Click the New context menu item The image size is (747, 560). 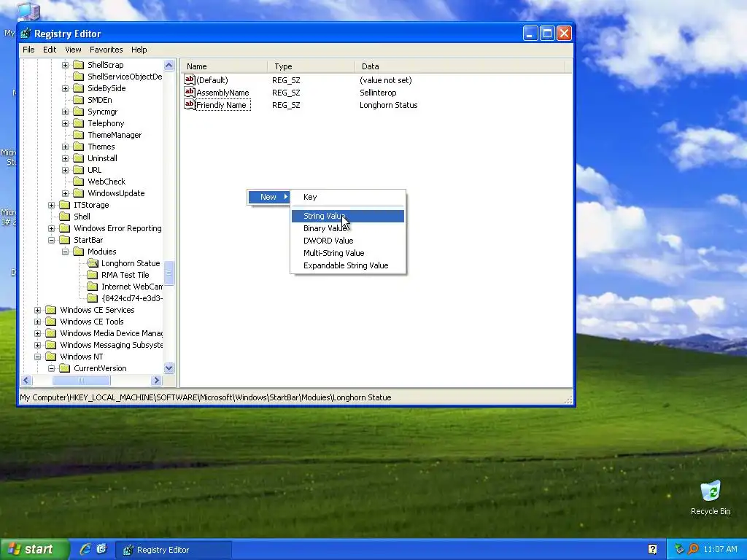268,197
